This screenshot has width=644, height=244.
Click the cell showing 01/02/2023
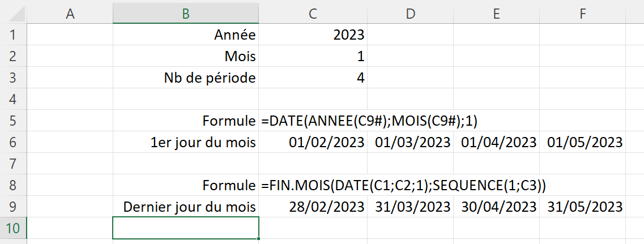(x=313, y=142)
